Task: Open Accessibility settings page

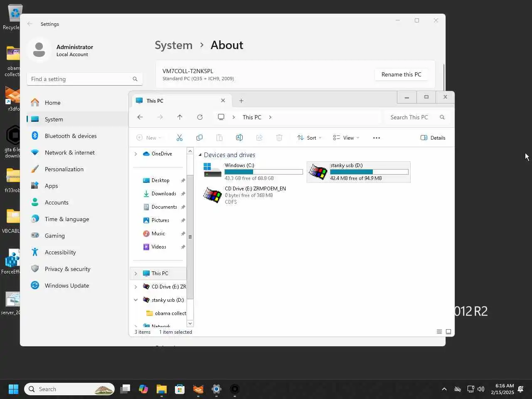Action: (x=77, y=252)
